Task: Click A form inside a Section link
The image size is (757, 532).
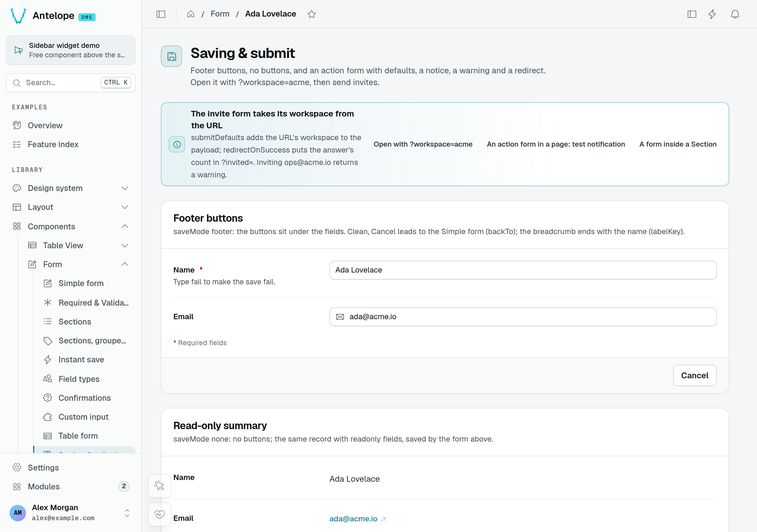Action: (x=678, y=144)
